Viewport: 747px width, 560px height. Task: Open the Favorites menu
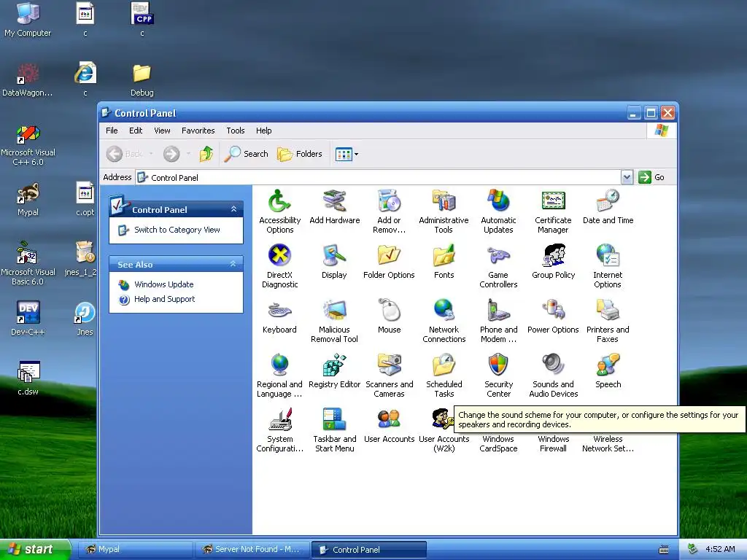[x=198, y=131]
